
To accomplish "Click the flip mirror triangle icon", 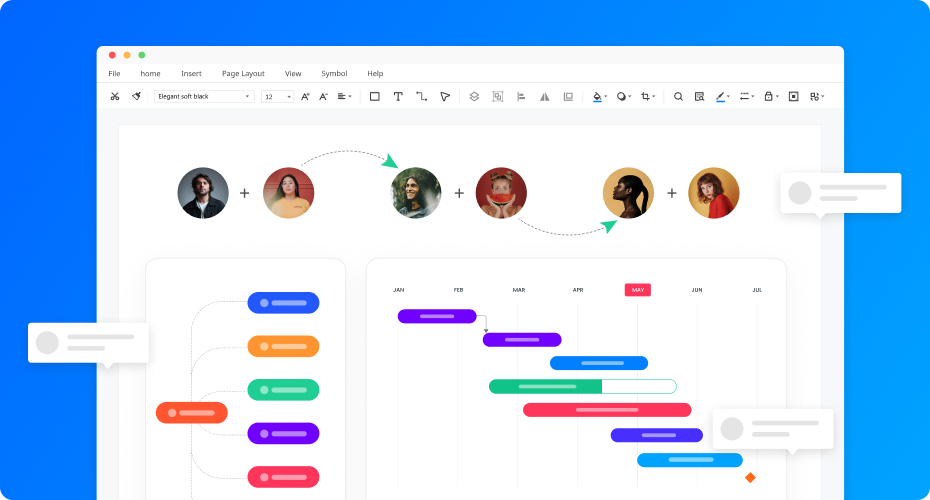I will point(544,96).
